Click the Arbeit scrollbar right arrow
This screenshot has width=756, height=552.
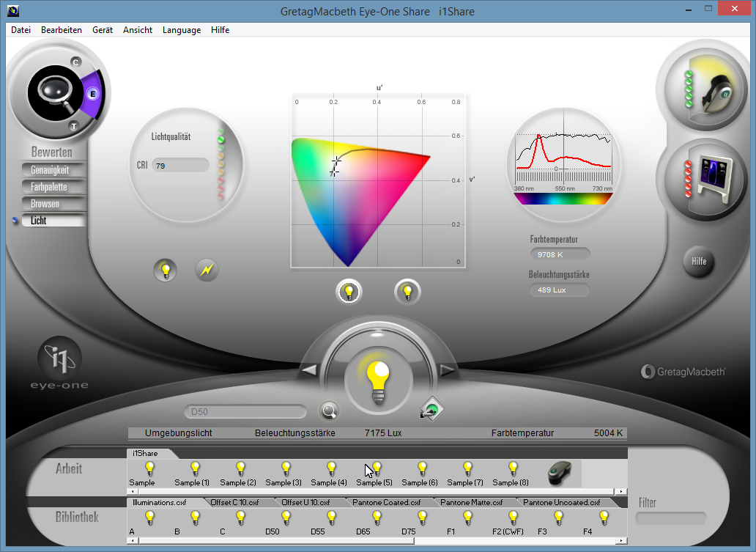[621, 491]
